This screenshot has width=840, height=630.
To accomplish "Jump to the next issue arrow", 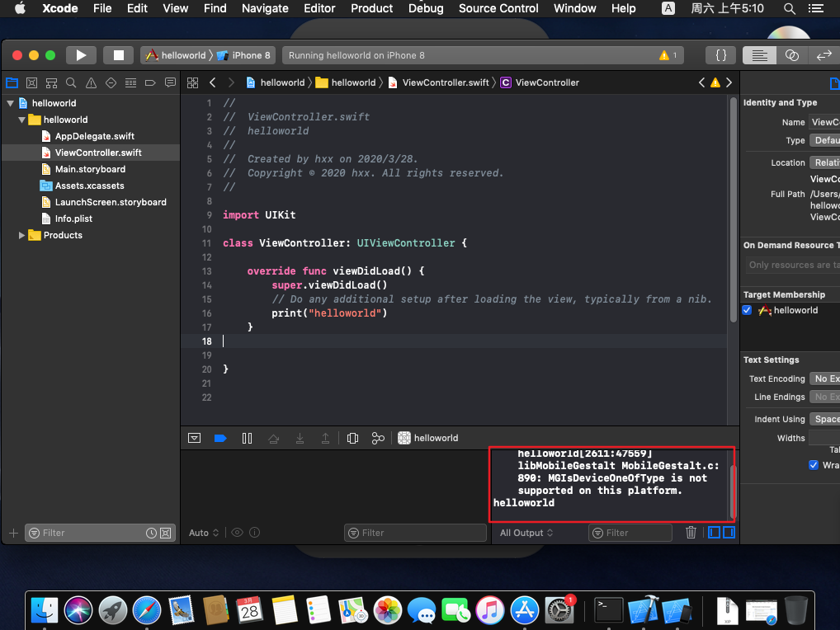I will coord(729,82).
